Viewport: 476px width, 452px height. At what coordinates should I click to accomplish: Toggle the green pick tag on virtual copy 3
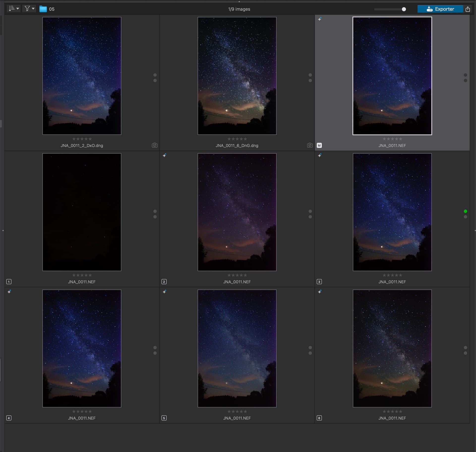point(465,211)
